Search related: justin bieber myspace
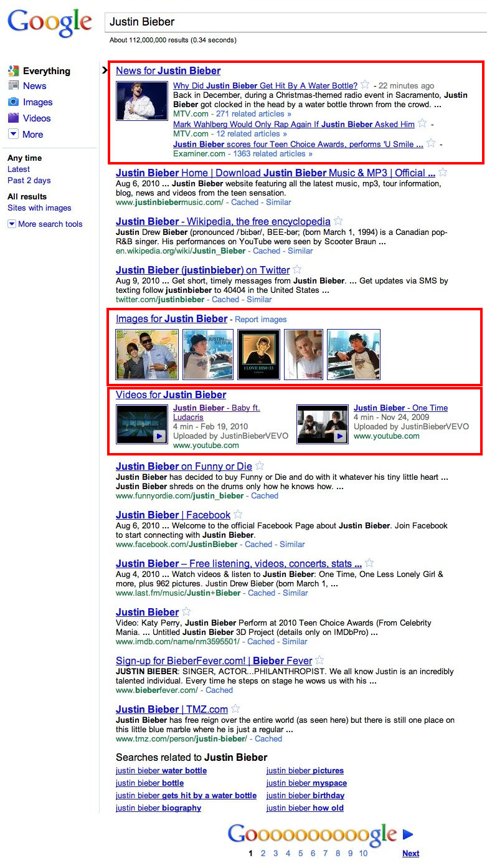Screen dimensions: 487x868 [x=306, y=783]
